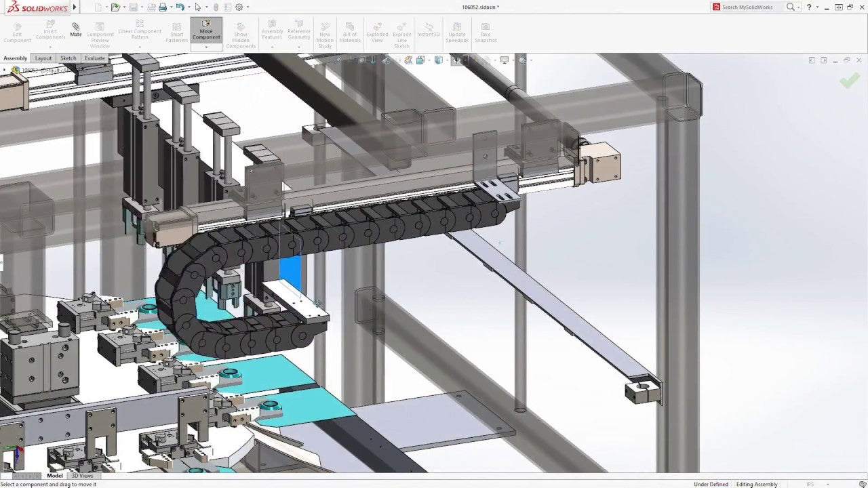Expand the 106052 assembly tree node
Image resolution: width=868 pixels, height=488 pixels.
[5, 70]
